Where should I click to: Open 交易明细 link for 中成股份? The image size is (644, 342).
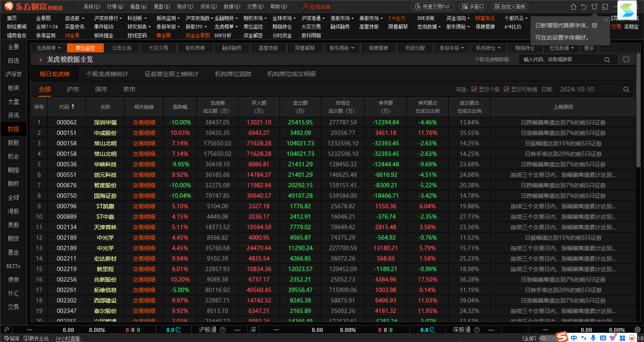click(143, 133)
